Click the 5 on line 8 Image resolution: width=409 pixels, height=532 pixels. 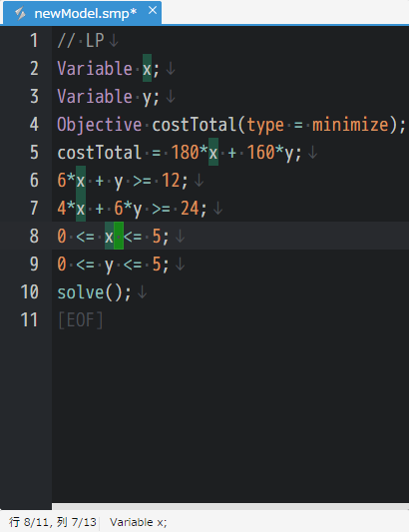click(157, 237)
